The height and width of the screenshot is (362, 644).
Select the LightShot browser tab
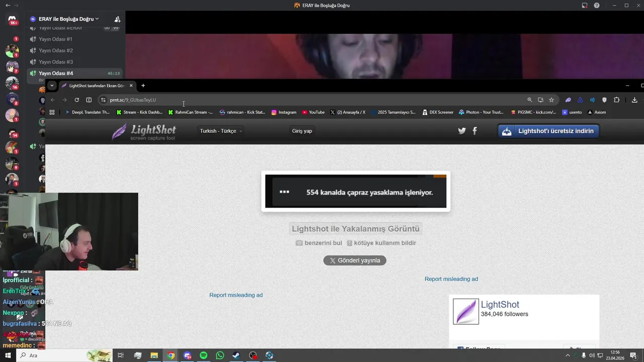(97, 85)
